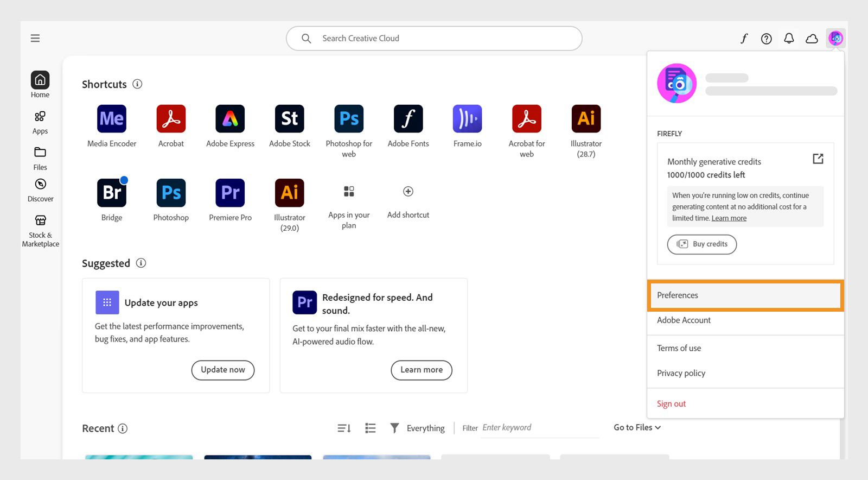Click the large profile picture in the panel
The height and width of the screenshot is (480, 868).
point(676,83)
